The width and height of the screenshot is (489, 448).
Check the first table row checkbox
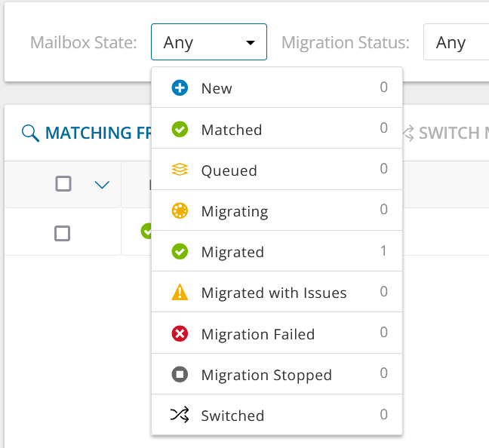click(x=63, y=233)
